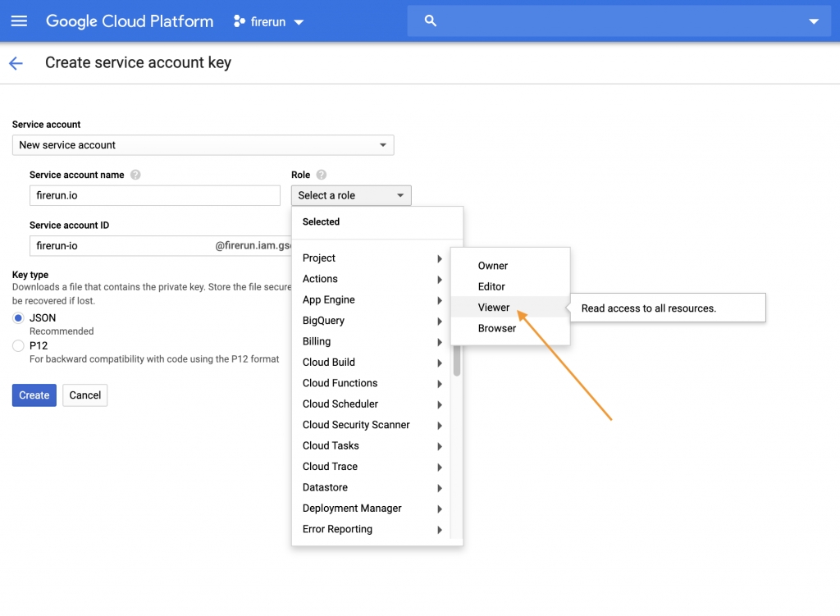Choose the Cloud Tasks role category
Image resolution: width=840 pixels, height=616 pixels.
[x=372, y=446]
